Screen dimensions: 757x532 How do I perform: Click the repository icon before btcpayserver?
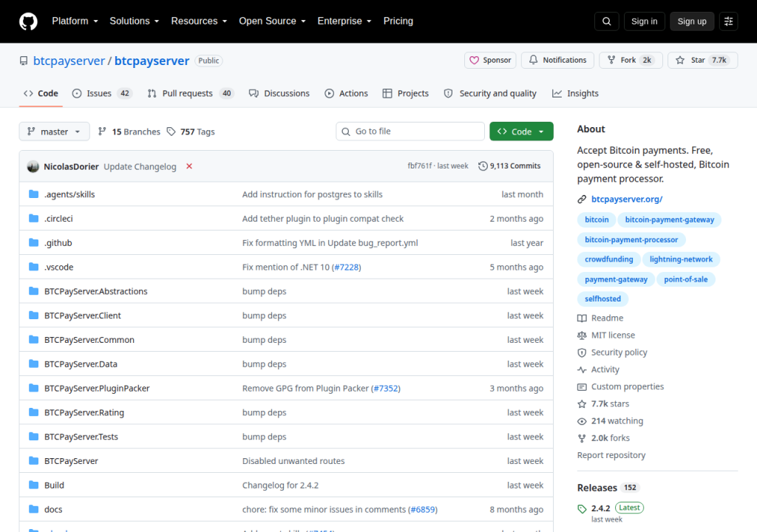24,61
